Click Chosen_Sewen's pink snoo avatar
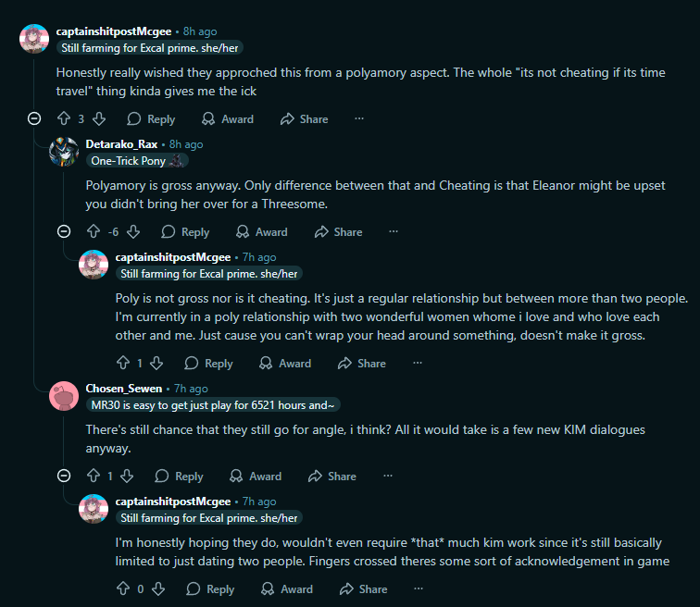Screen dimensions: 700x607 point(64,396)
